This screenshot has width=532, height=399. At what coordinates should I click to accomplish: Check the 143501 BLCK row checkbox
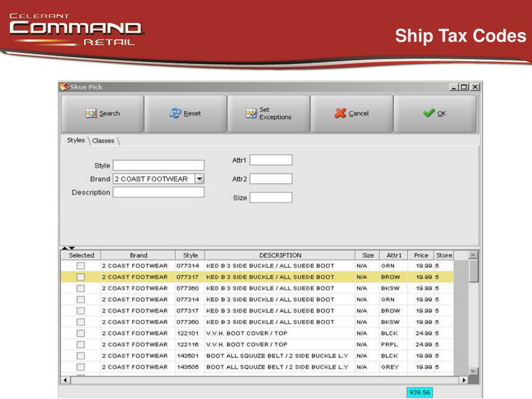point(81,355)
